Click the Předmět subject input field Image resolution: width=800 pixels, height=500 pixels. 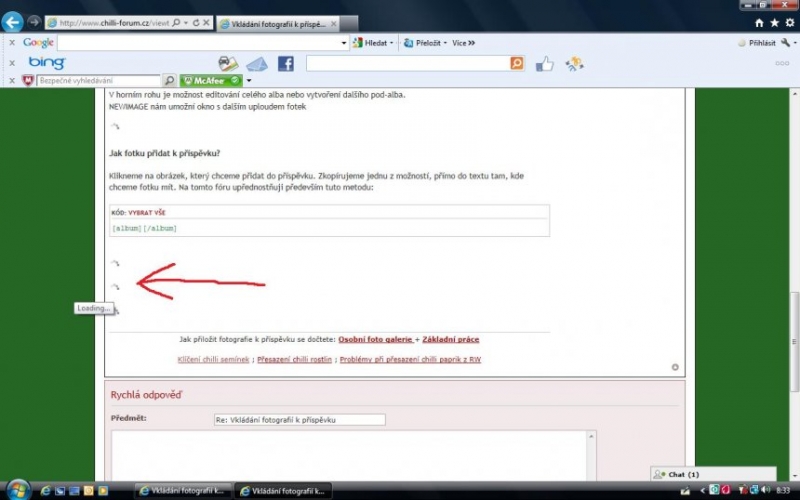coord(299,419)
